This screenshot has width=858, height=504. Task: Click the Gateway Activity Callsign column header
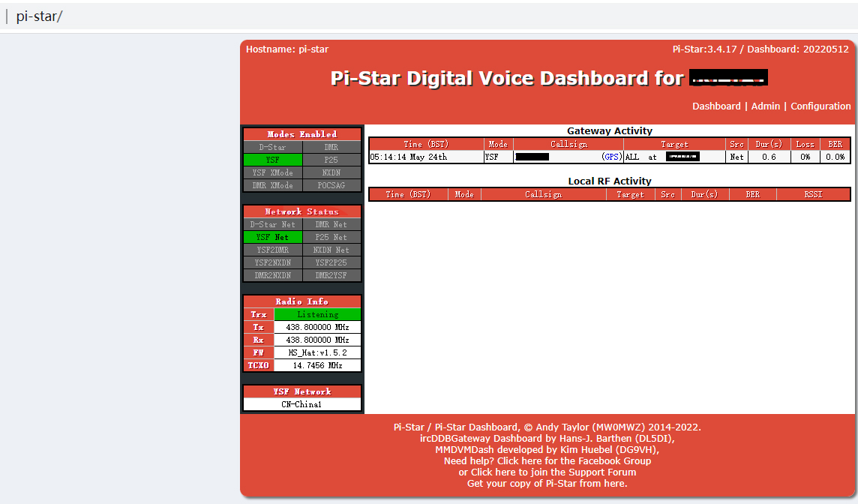[x=568, y=144]
